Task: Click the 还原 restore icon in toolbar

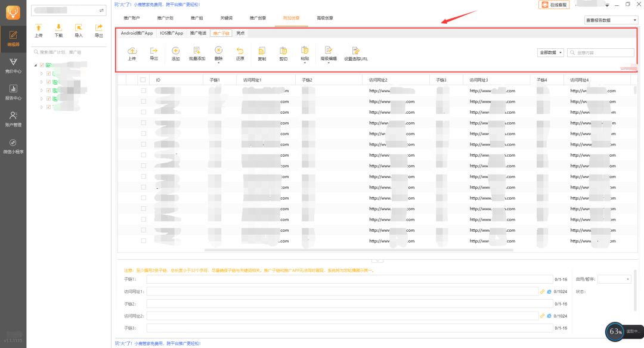Action: (x=240, y=51)
